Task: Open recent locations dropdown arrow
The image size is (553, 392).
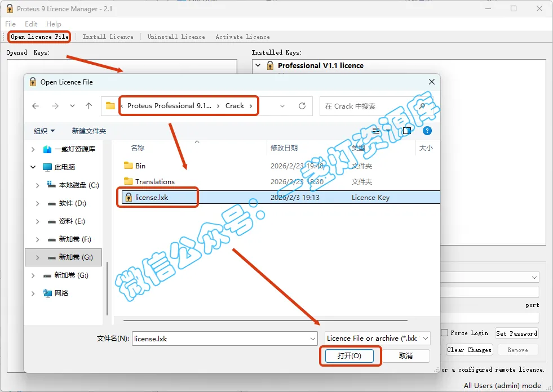Action: [72, 106]
